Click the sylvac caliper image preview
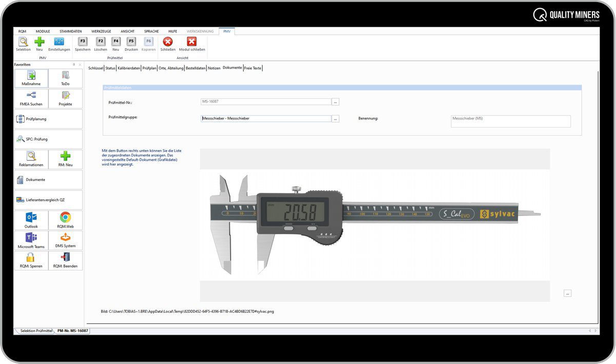This screenshot has height=364, width=616. tap(375, 225)
